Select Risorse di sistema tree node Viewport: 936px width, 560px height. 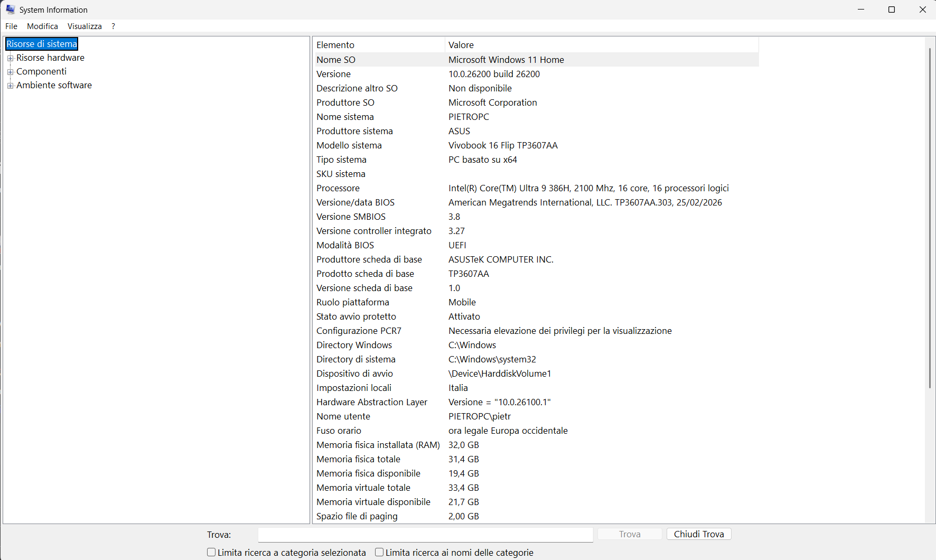tap(42, 44)
